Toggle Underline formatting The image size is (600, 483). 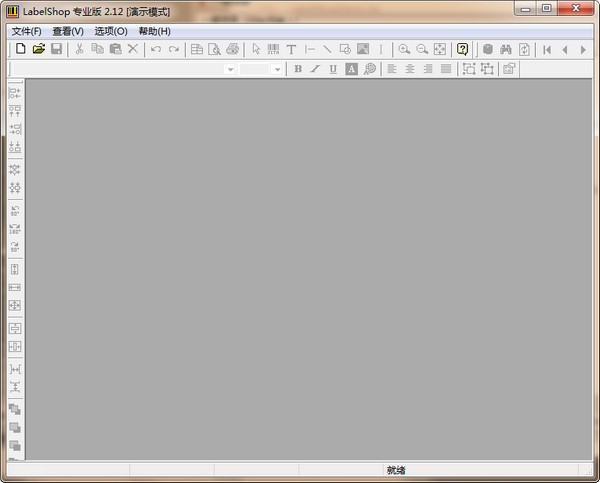[x=333, y=69]
